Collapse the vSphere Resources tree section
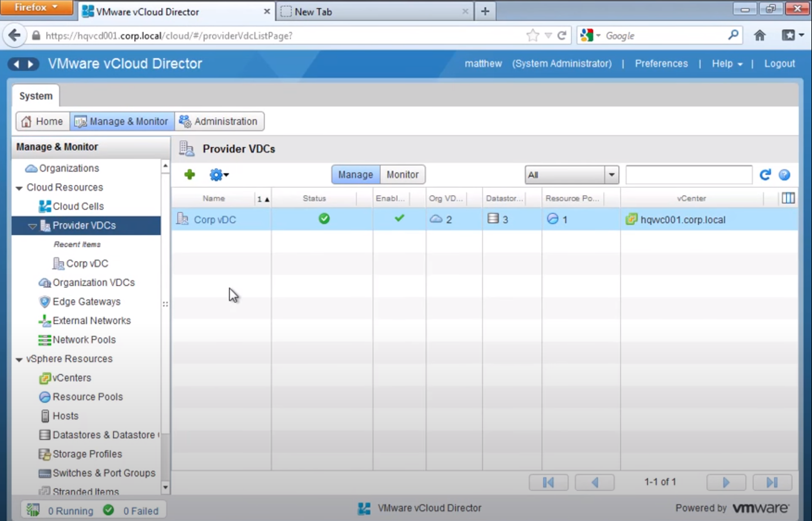 [x=19, y=359]
